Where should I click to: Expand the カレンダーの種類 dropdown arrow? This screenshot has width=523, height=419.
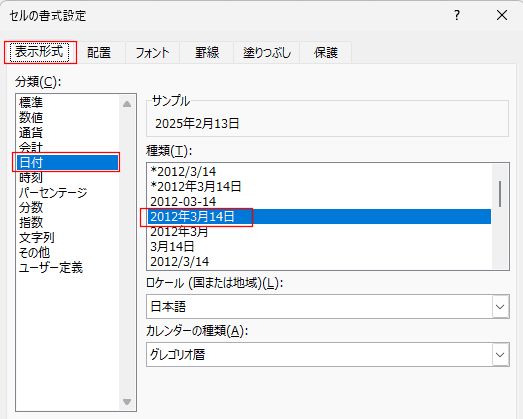point(500,354)
